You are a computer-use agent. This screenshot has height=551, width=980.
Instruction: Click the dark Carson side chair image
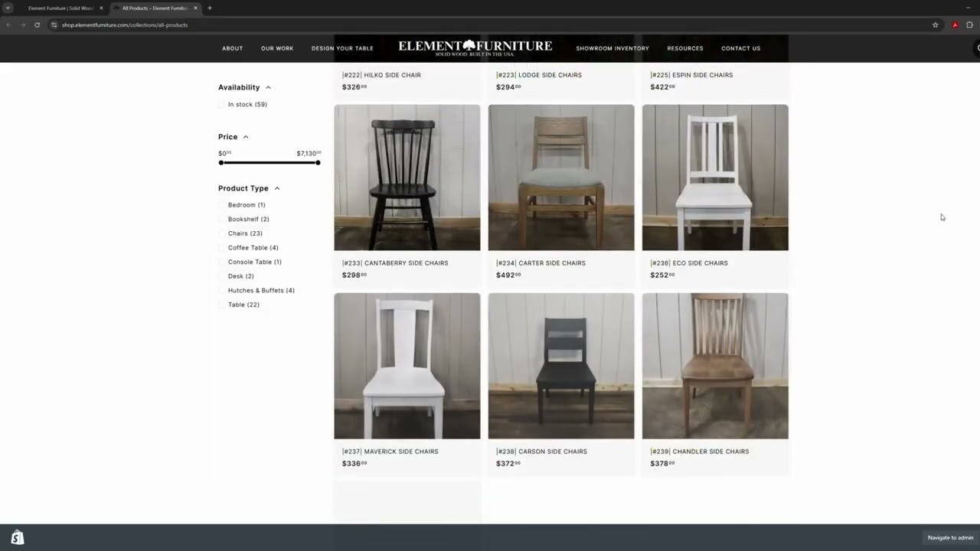[561, 366]
